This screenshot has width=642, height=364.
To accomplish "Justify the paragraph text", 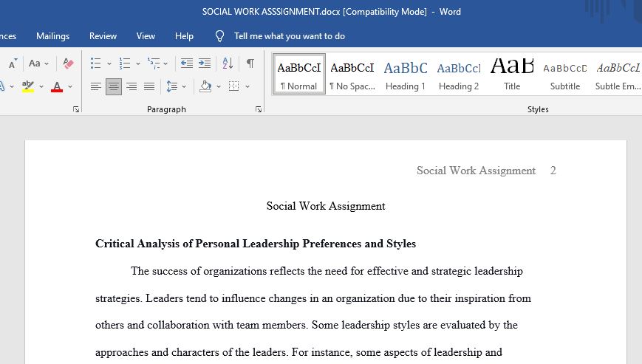I will pos(149,86).
